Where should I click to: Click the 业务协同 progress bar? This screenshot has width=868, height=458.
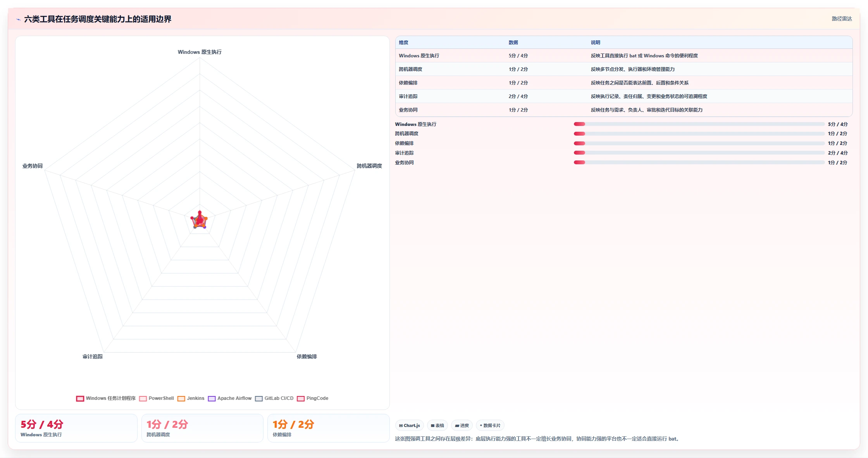(699, 163)
